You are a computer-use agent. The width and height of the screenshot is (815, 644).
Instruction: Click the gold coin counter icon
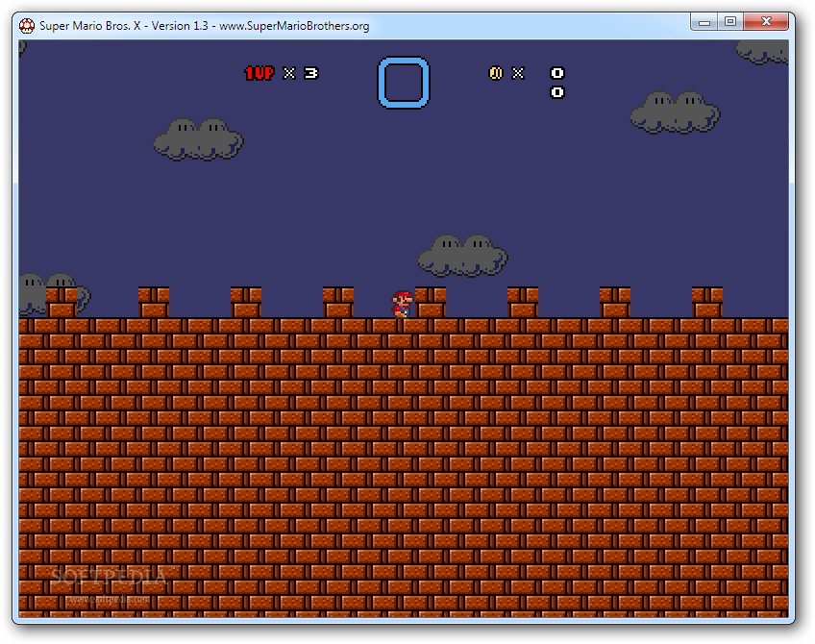tap(496, 73)
